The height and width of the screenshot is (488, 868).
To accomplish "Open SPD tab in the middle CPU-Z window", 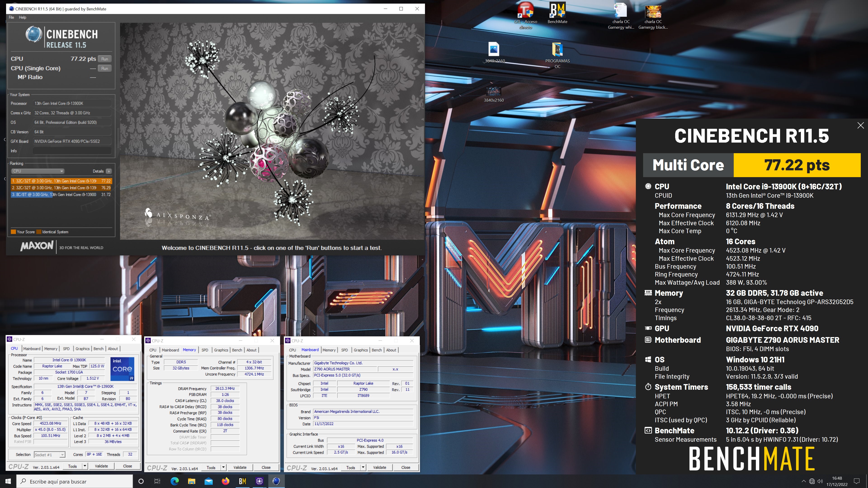I will [x=205, y=350].
